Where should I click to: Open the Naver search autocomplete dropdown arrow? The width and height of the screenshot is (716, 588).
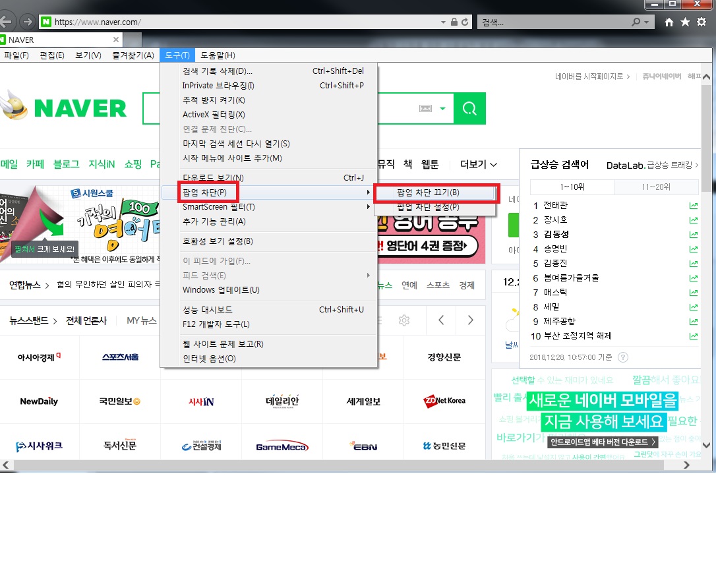click(x=442, y=109)
